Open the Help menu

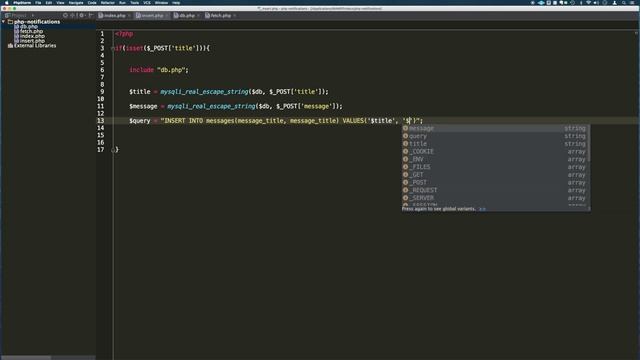(176, 2)
